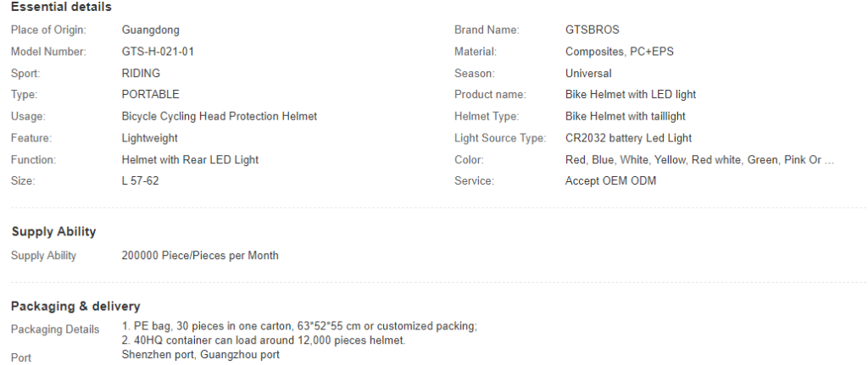Screen dimensions: 868x365
Task: Click the Accept OEM ODM service text
Action: coord(610,181)
